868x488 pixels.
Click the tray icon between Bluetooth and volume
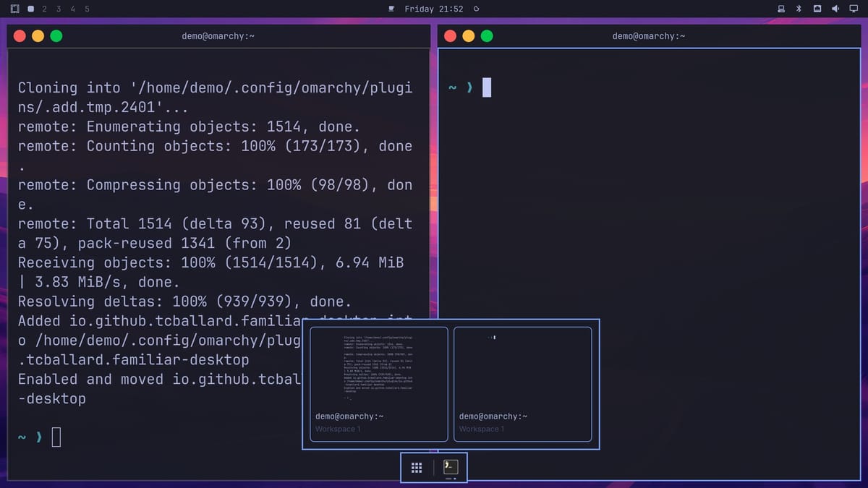click(x=817, y=9)
